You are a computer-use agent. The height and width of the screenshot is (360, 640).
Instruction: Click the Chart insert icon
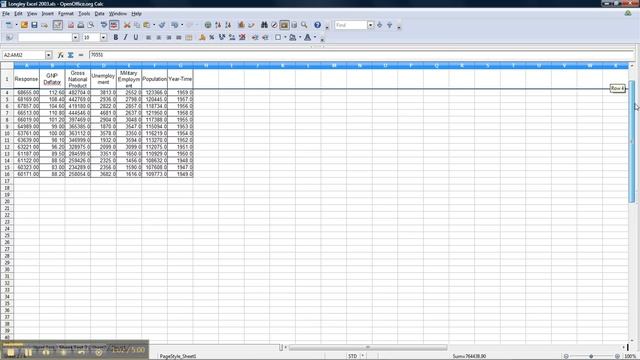click(x=241, y=25)
